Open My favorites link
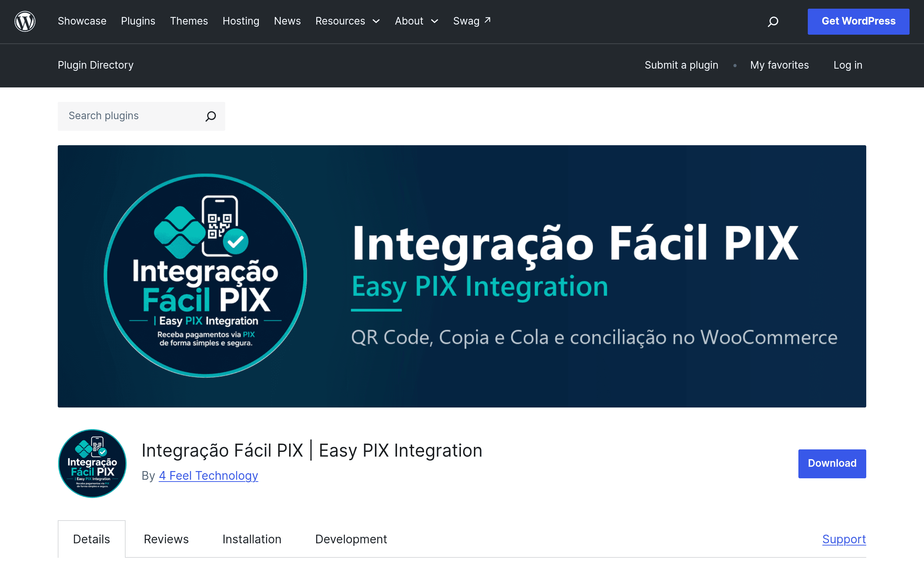Screen dimensions: 924x578 779,65
